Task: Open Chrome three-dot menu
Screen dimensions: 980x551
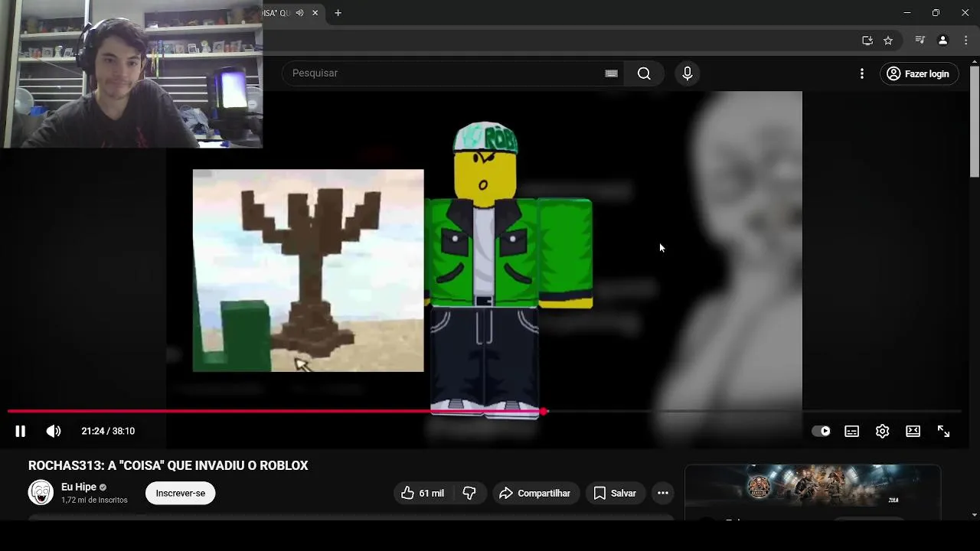Action: pos(965,41)
